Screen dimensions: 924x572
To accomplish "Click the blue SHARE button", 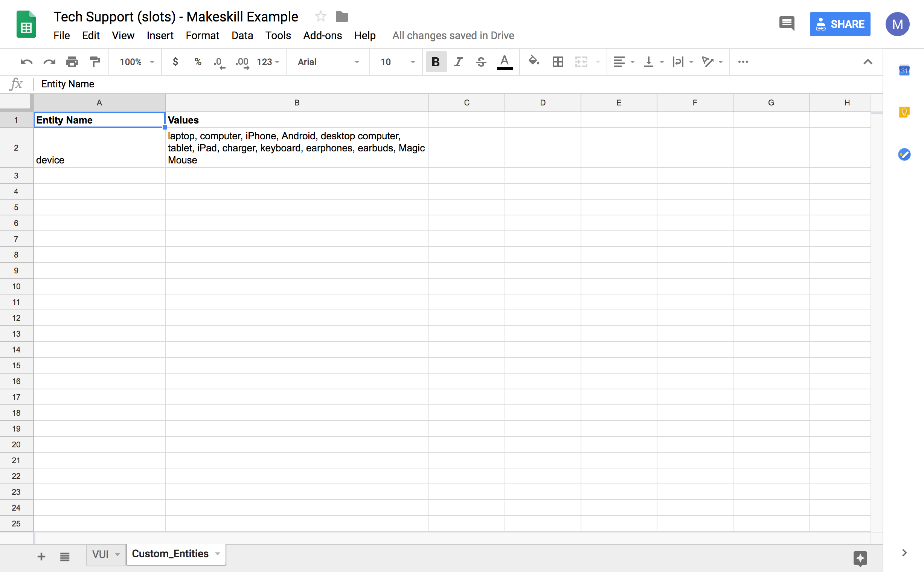I will click(840, 24).
